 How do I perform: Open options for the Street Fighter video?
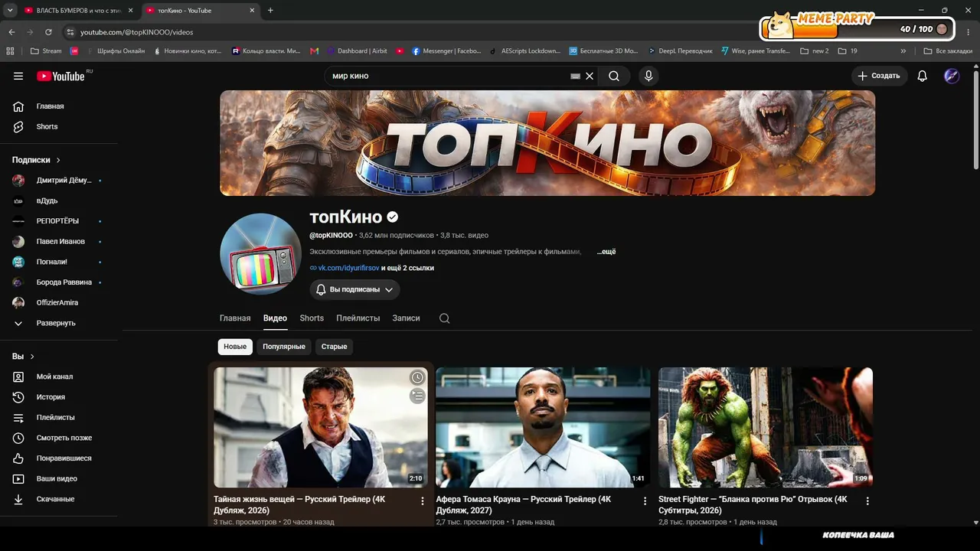point(867,501)
